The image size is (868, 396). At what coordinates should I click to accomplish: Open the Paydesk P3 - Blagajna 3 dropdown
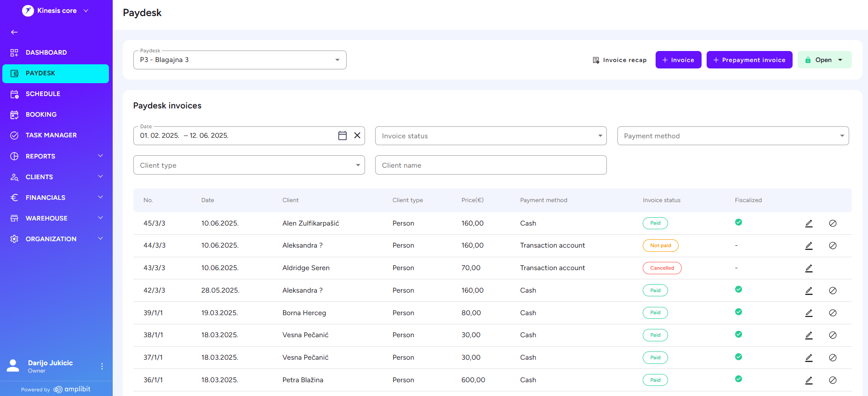240,60
